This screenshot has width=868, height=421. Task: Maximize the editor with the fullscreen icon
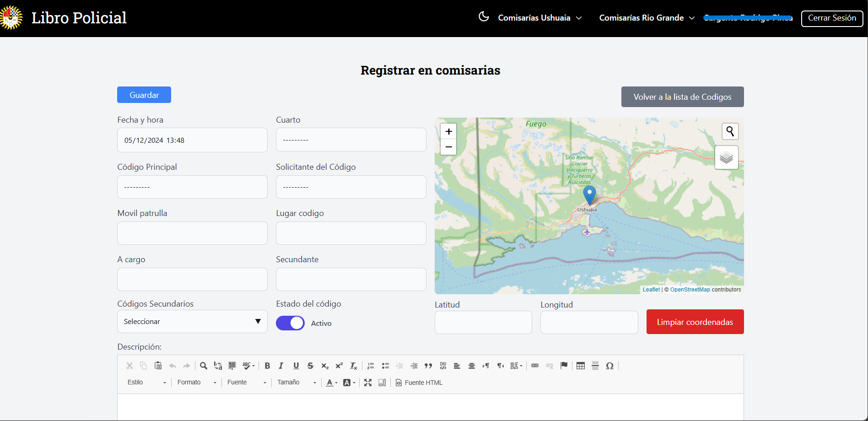(x=368, y=383)
